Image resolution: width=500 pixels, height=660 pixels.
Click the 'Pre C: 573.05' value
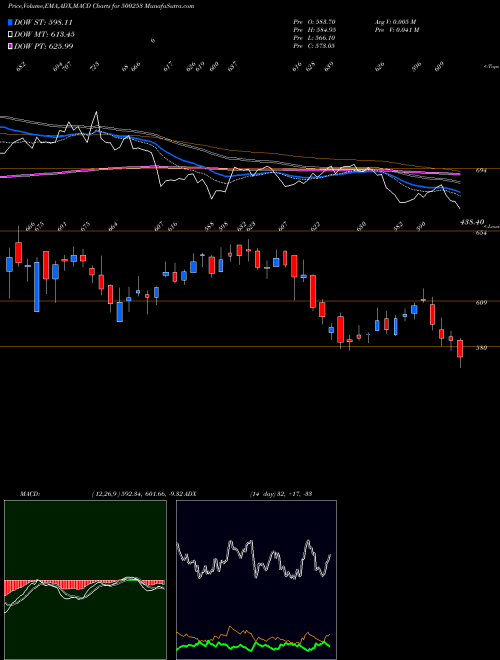[x=314, y=46]
